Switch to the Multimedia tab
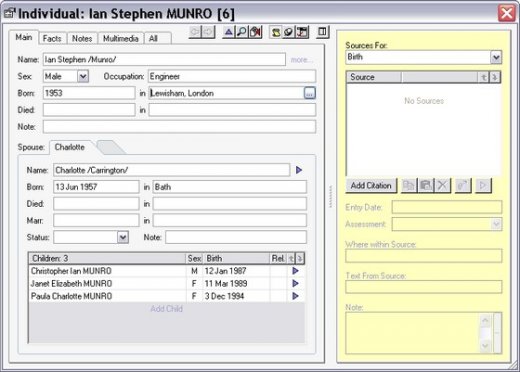 [x=121, y=39]
